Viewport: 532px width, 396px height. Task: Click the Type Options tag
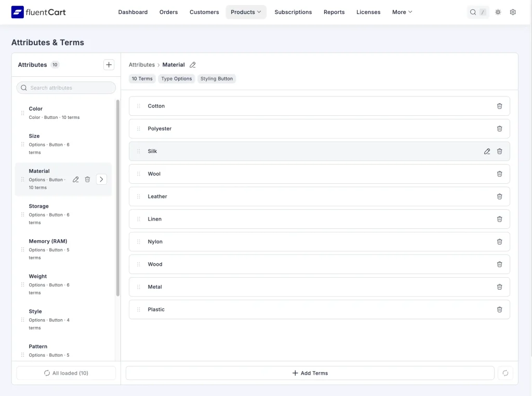177,79
